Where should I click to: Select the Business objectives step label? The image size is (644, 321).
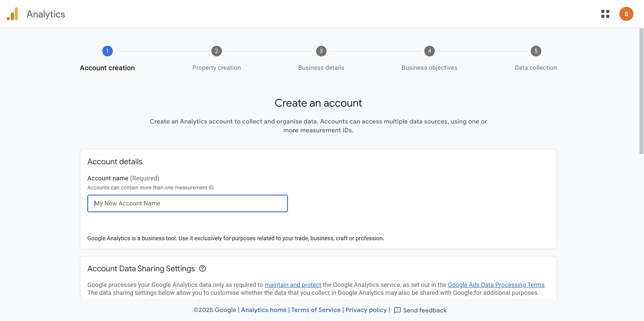(429, 68)
